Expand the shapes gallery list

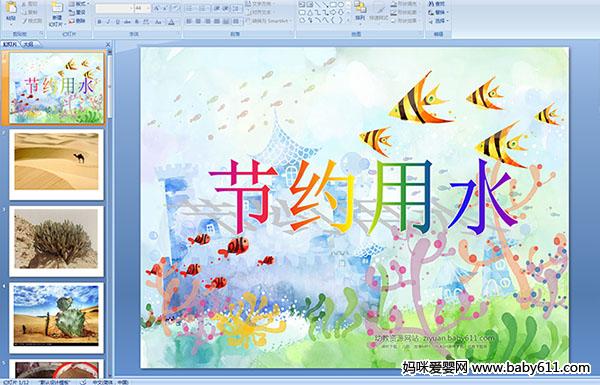[x=347, y=20]
